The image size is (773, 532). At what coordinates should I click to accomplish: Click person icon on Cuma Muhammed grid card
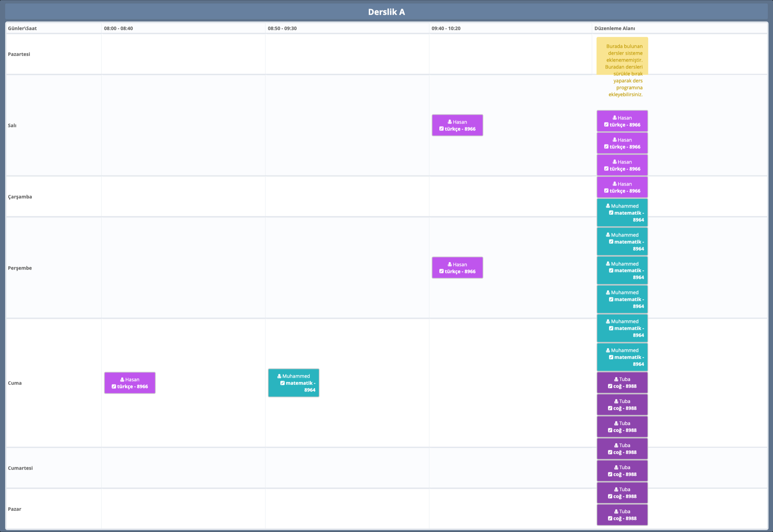(279, 376)
